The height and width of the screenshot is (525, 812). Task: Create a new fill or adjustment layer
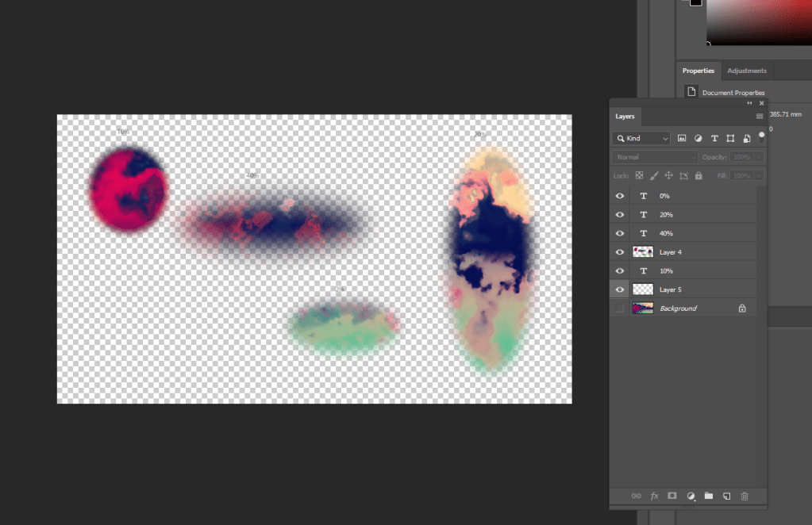pyautogui.click(x=691, y=496)
